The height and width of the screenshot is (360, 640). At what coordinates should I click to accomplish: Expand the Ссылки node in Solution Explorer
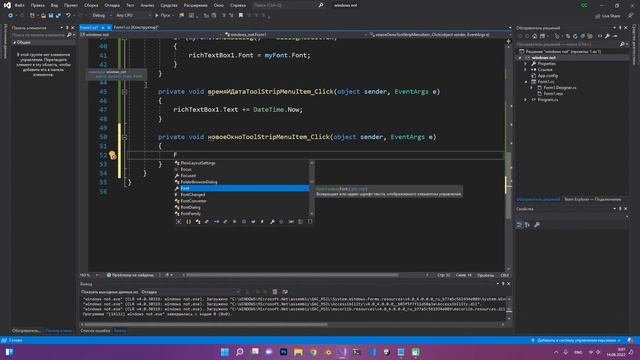coord(526,70)
